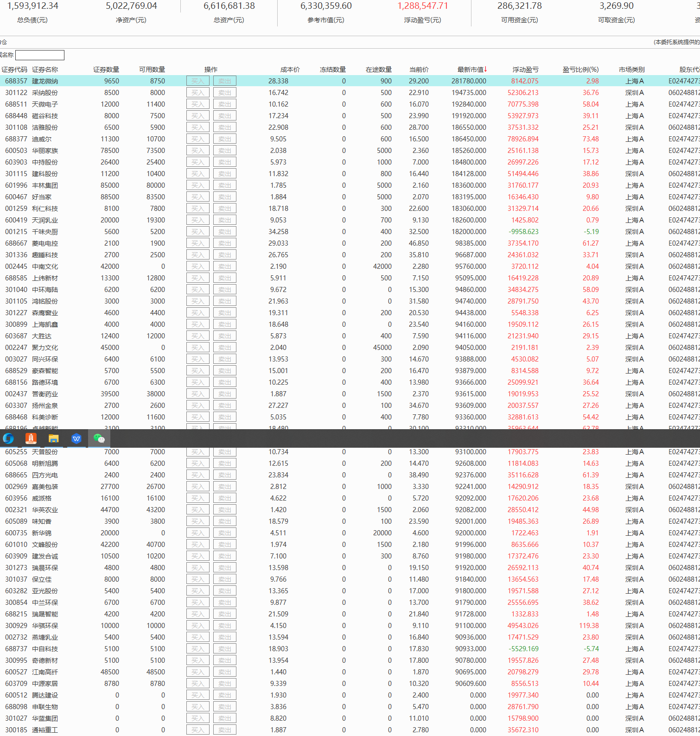
Task: Click the blue browser icon in taskbar
Action: (x=8, y=438)
